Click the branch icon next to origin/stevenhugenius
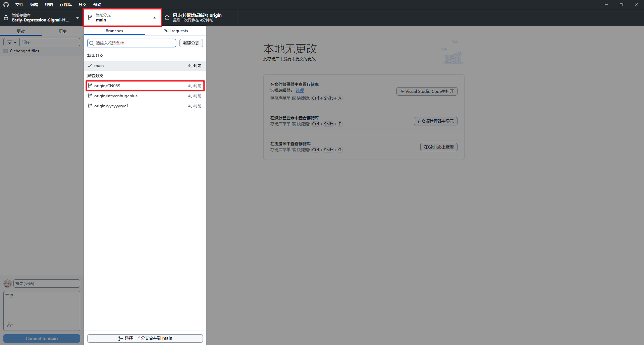 (90, 96)
